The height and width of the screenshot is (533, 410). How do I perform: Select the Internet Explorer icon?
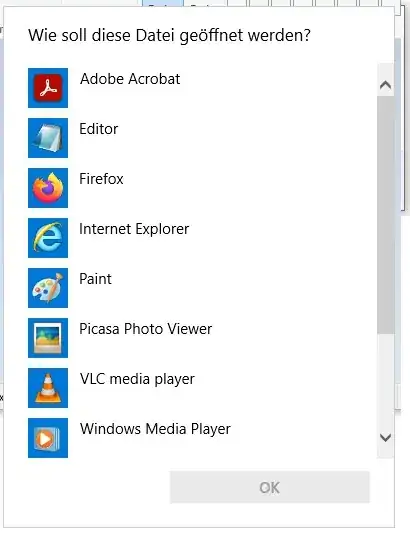(48, 238)
